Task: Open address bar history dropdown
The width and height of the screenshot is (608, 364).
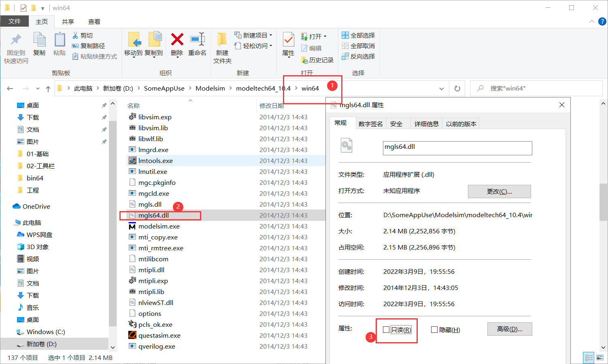Action: pos(442,89)
